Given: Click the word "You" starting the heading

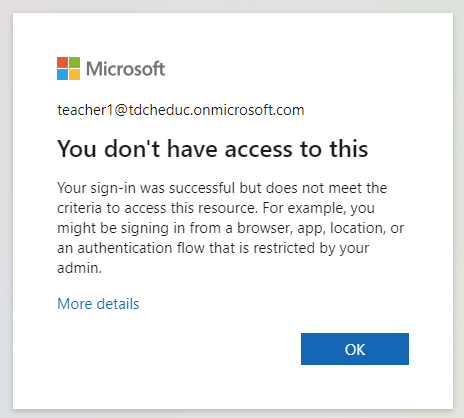Looking at the screenshot, I should [x=77, y=149].
